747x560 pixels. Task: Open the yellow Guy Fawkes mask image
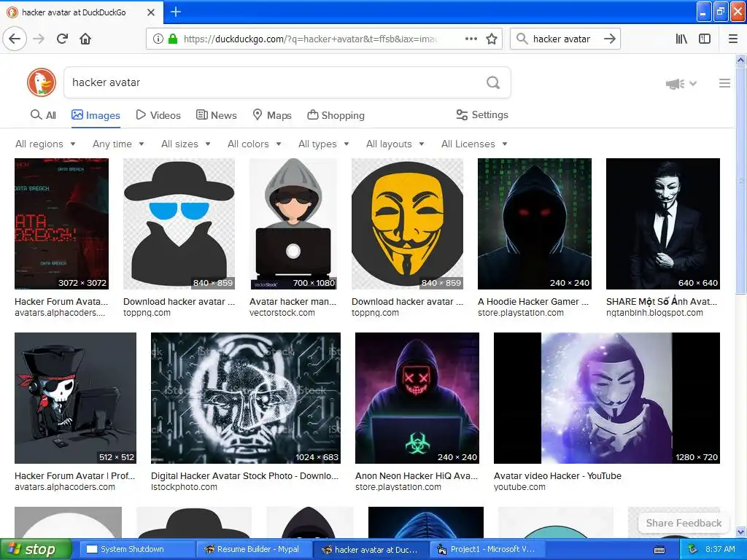point(407,224)
